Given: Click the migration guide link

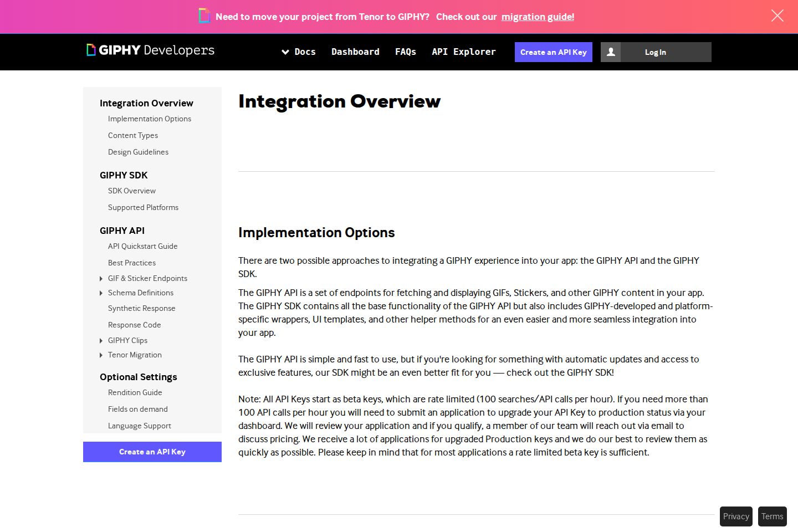Looking at the screenshot, I should [x=537, y=17].
